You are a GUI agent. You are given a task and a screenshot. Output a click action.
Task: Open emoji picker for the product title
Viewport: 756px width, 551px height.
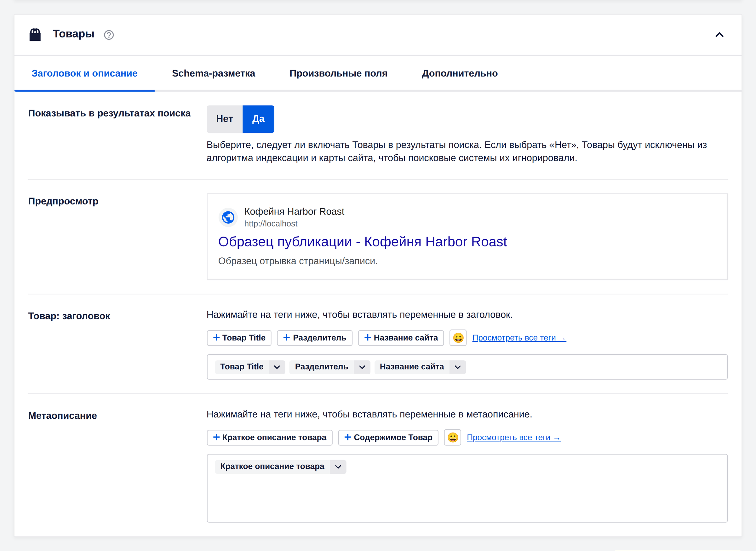(458, 338)
